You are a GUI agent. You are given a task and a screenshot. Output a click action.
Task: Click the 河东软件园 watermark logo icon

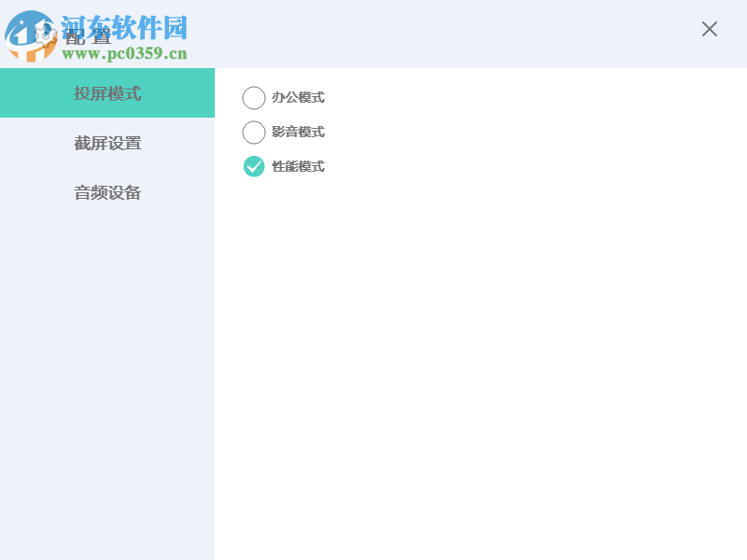31,37
